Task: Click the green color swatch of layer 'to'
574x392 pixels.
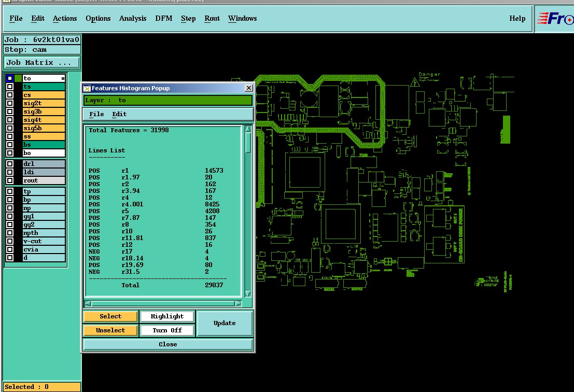Action: [18, 78]
